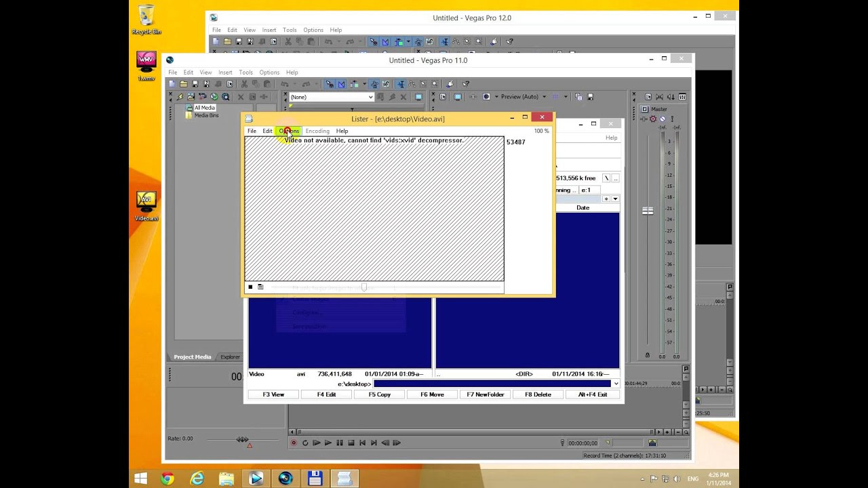Click F8 Delete button
The width and height of the screenshot is (868, 488).
pos(538,394)
